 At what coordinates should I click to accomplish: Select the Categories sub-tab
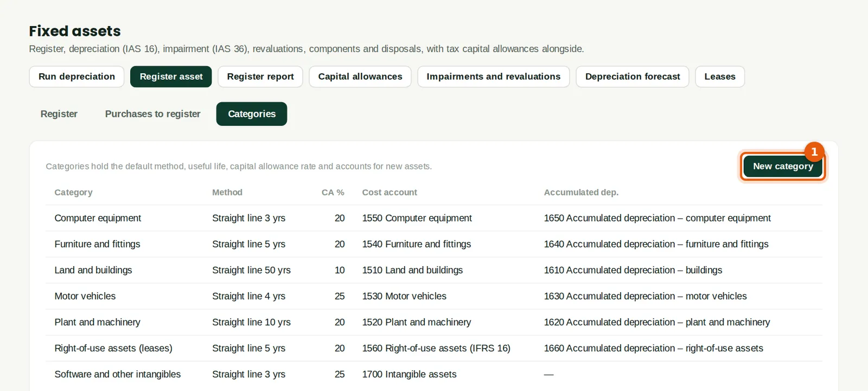(x=252, y=114)
